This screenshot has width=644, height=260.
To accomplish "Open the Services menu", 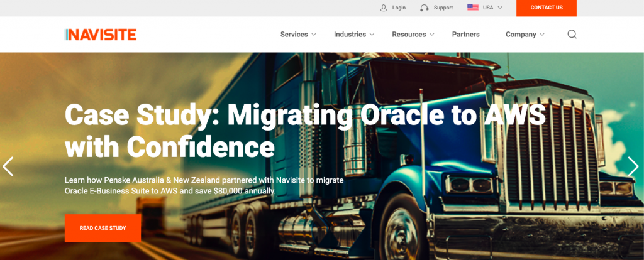I will tap(294, 35).
